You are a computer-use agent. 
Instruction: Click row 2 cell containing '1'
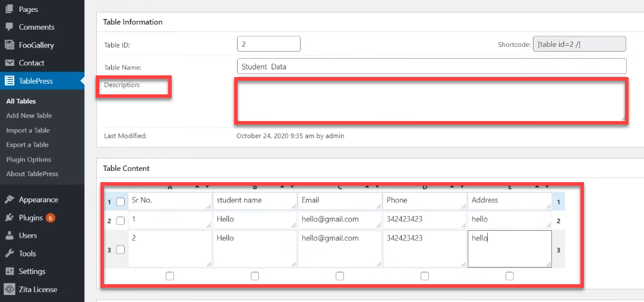[x=170, y=220]
